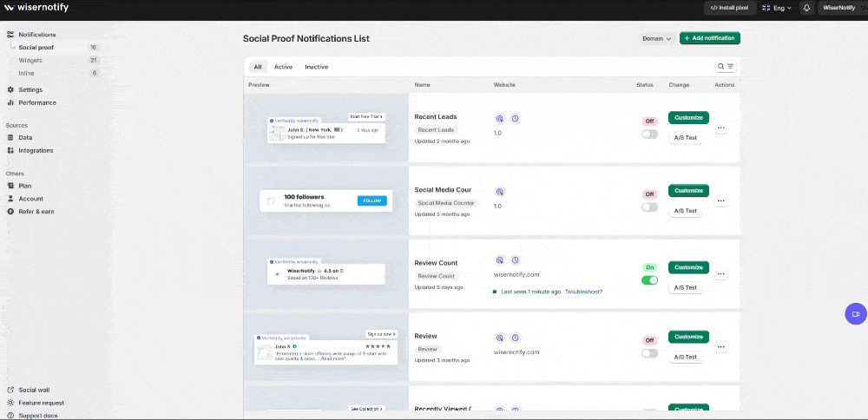
Task: Open the Domain dropdown
Action: click(656, 39)
